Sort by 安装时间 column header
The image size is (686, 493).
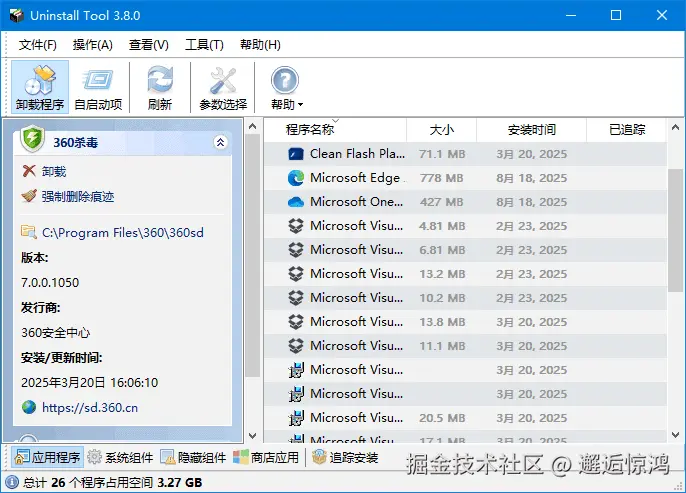click(531, 129)
